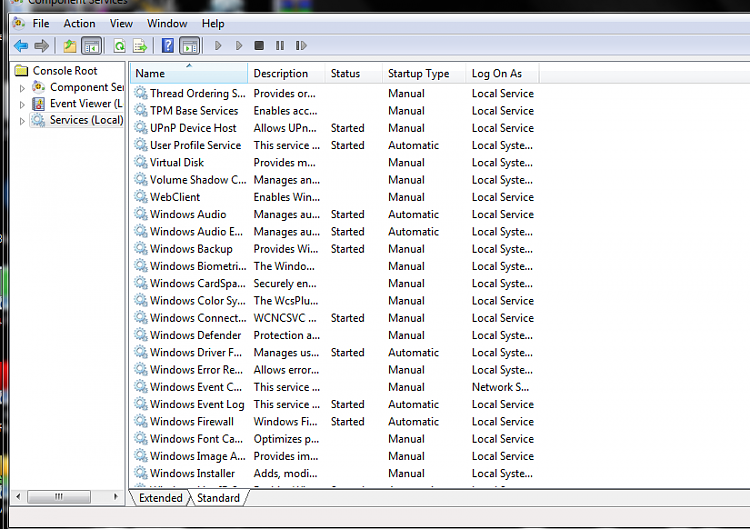Select the UPnP Device Host service
The width and height of the screenshot is (750, 529).
pos(335,128)
